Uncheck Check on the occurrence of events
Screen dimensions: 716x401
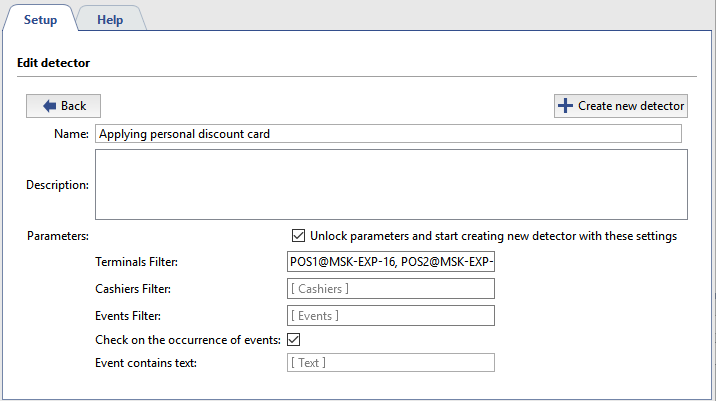tap(293, 340)
